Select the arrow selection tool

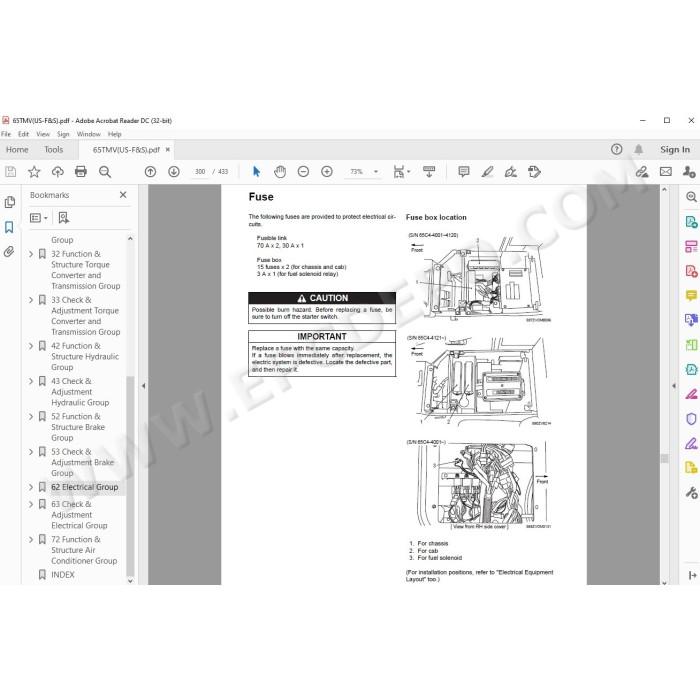[256, 172]
